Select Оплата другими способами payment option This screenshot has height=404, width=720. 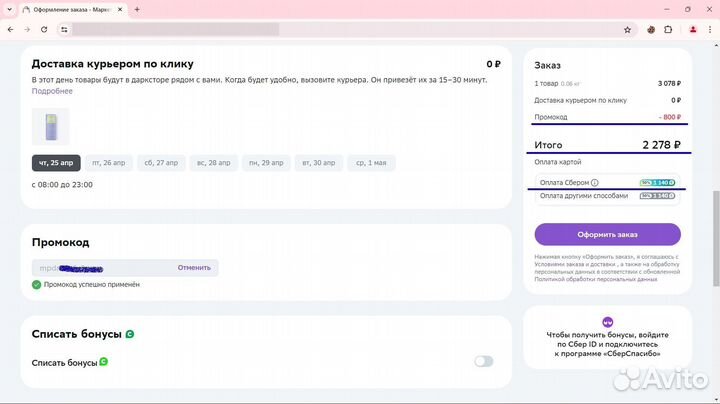coord(584,196)
